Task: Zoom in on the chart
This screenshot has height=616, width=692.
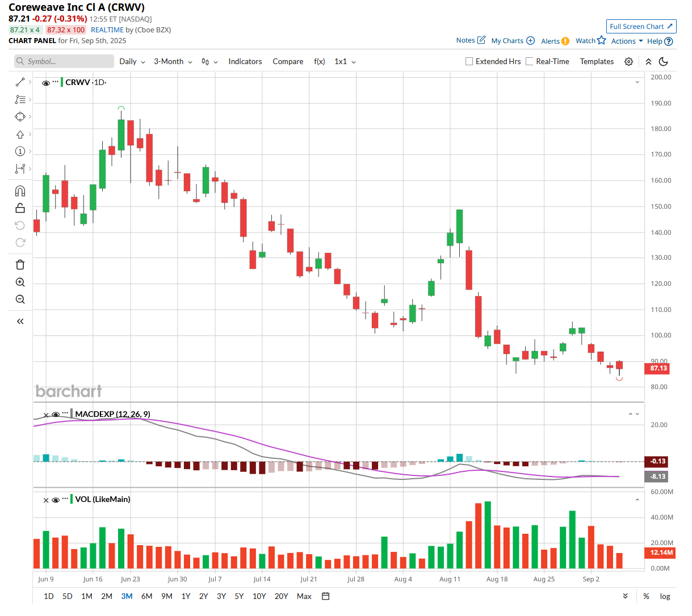Action: 20,282
